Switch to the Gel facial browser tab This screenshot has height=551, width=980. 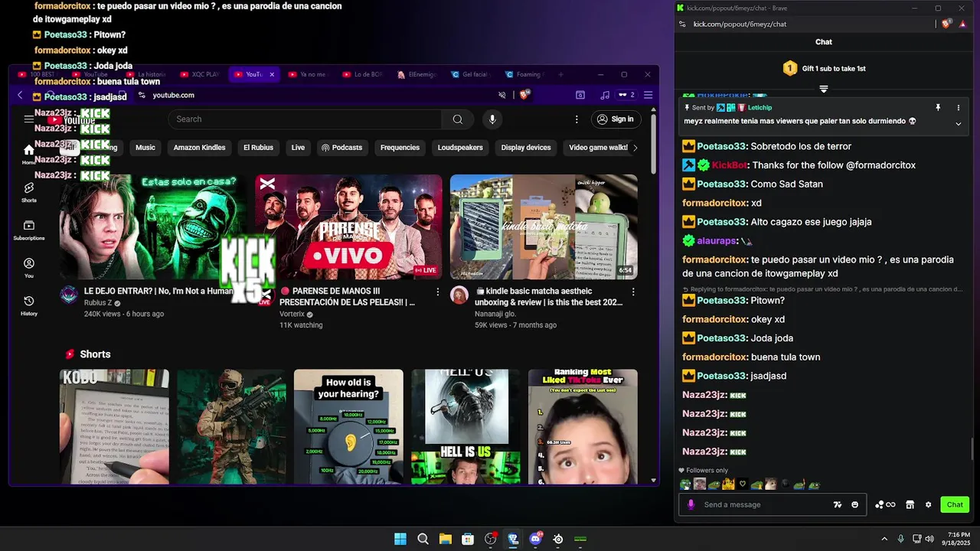tap(469, 74)
